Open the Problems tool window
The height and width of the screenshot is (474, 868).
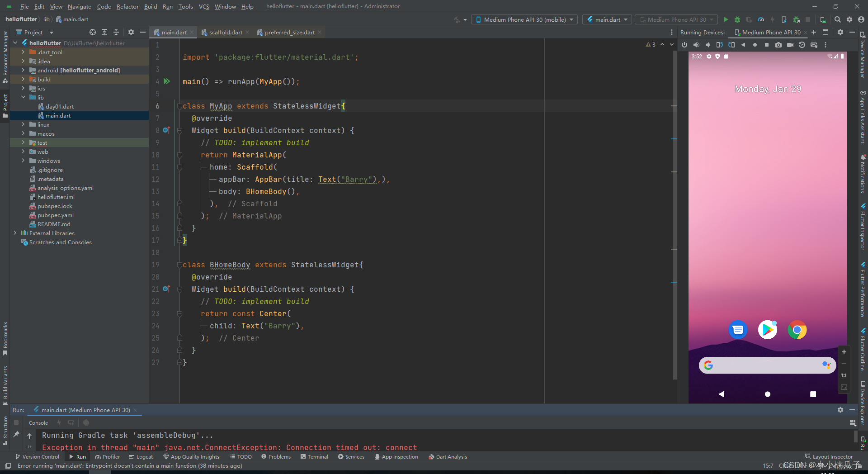[x=276, y=457]
